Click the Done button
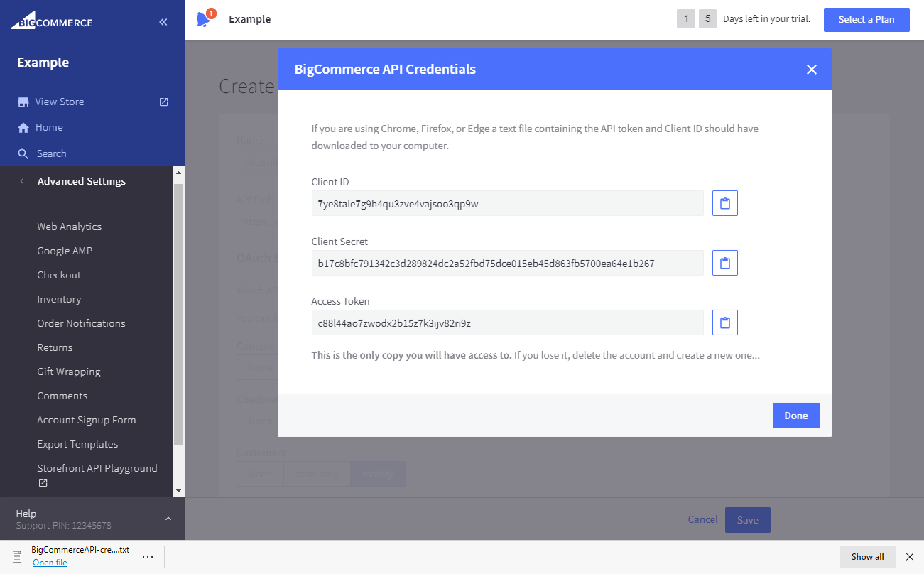The height and width of the screenshot is (574, 924). (796, 416)
